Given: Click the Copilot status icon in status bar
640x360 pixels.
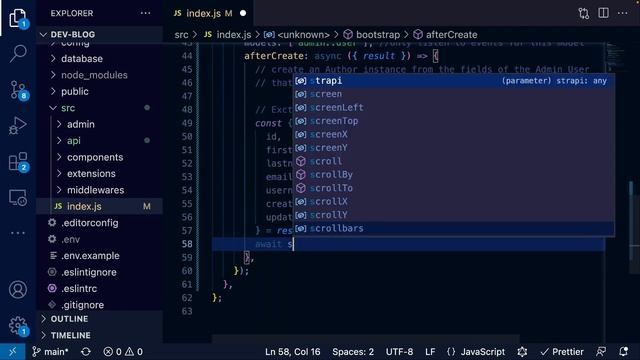Looking at the screenshot, I should click(x=522, y=351).
